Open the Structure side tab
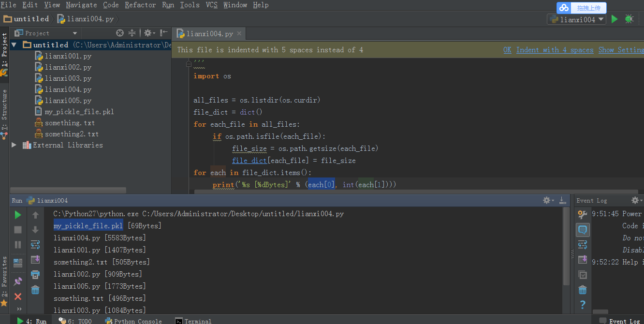Viewport: 644px width, 324px height. (4, 114)
